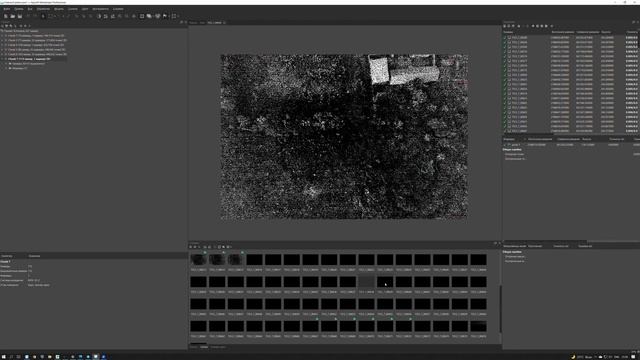Create a new project with the New icon

[x=5, y=16]
